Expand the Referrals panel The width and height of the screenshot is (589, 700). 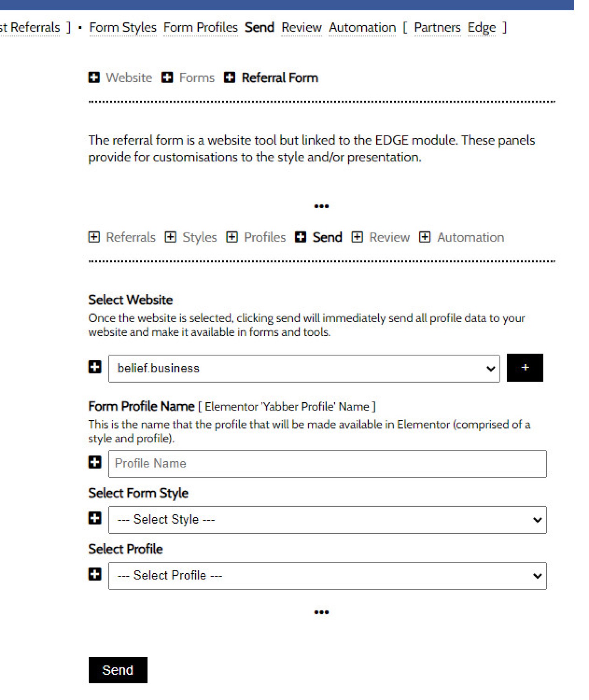coord(122,237)
